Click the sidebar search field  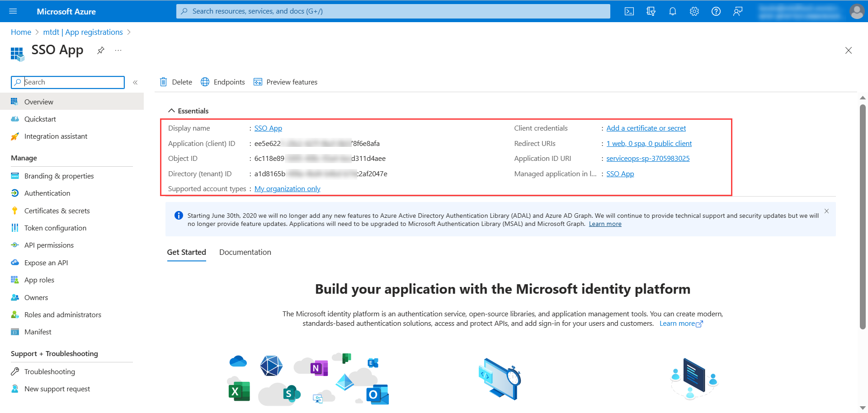point(68,82)
